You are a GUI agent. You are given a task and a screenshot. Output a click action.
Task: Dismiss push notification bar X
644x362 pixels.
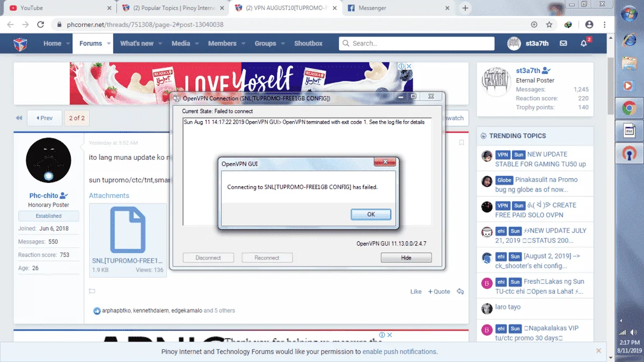tap(598, 351)
